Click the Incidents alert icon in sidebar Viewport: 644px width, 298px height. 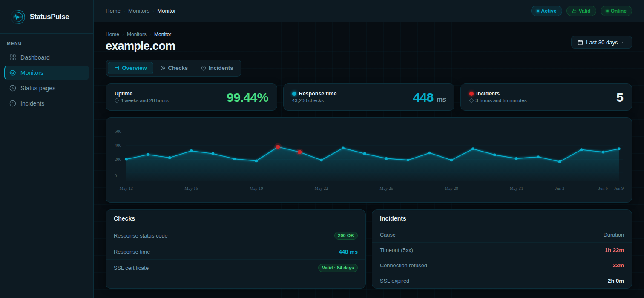[13, 103]
